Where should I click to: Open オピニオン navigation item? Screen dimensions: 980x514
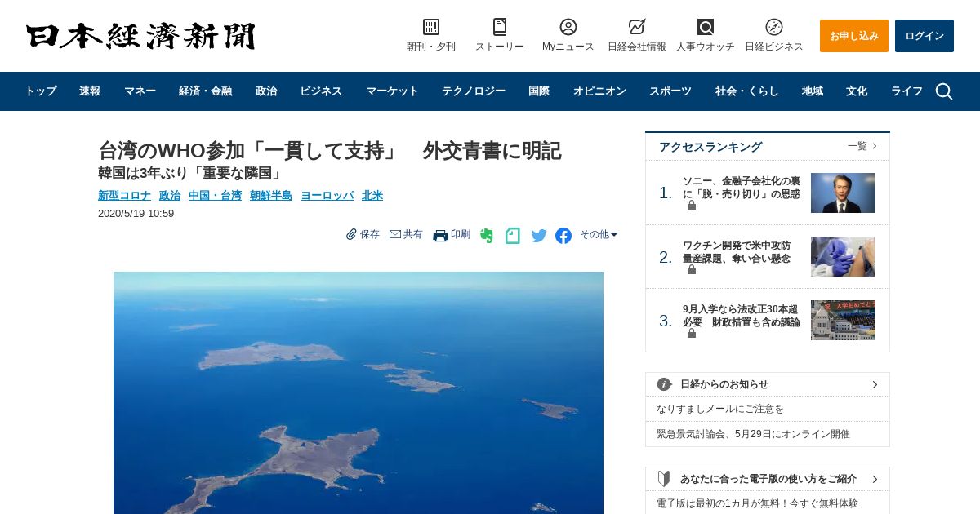[599, 91]
